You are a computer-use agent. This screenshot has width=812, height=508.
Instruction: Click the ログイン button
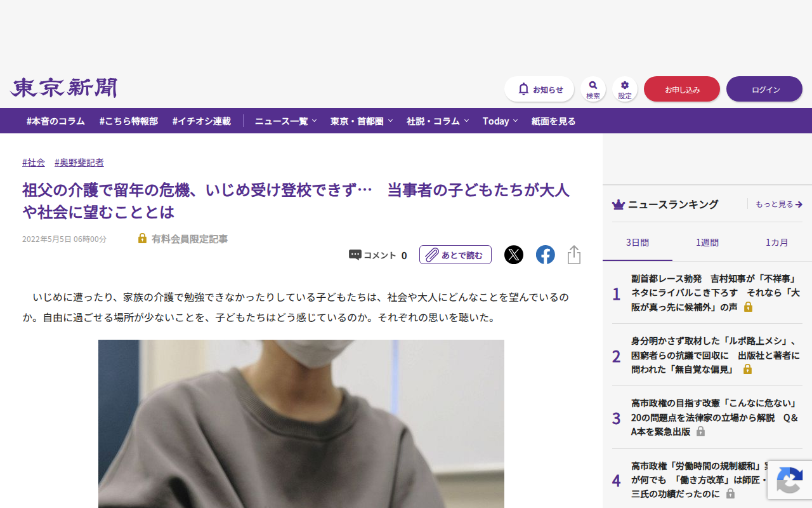[764, 89]
